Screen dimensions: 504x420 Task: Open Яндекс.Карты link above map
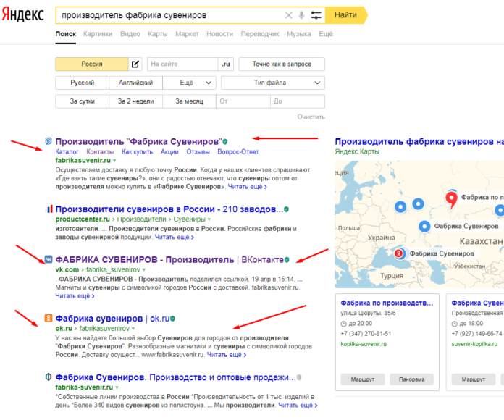[x=357, y=151]
